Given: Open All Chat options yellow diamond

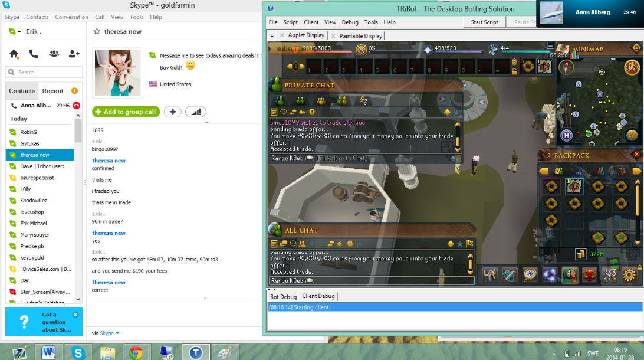Looking at the screenshot, I should coord(451,244).
